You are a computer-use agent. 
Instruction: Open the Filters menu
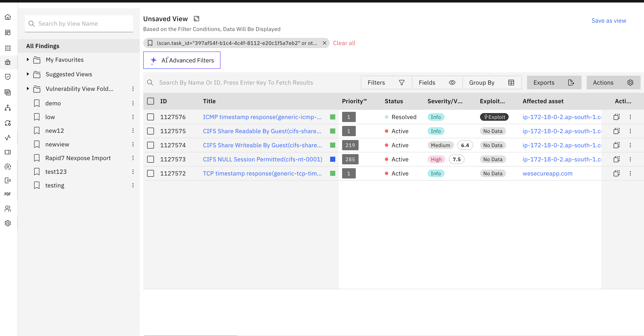pos(386,83)
